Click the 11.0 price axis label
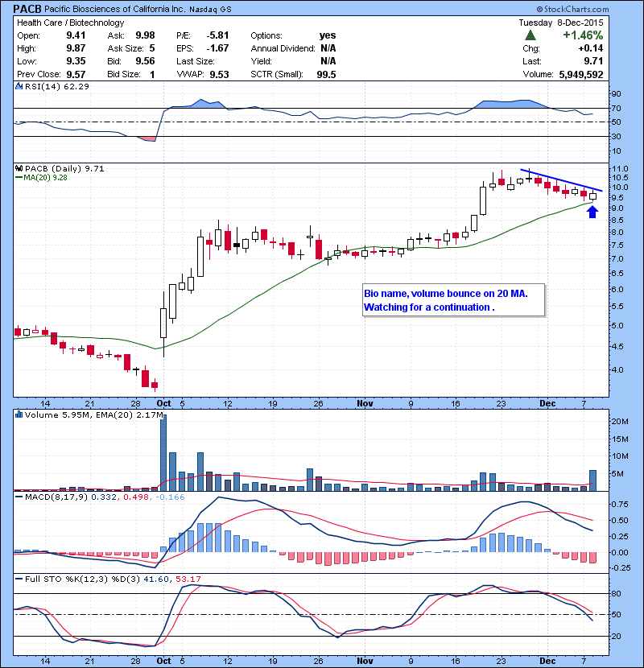 (620, 169)
